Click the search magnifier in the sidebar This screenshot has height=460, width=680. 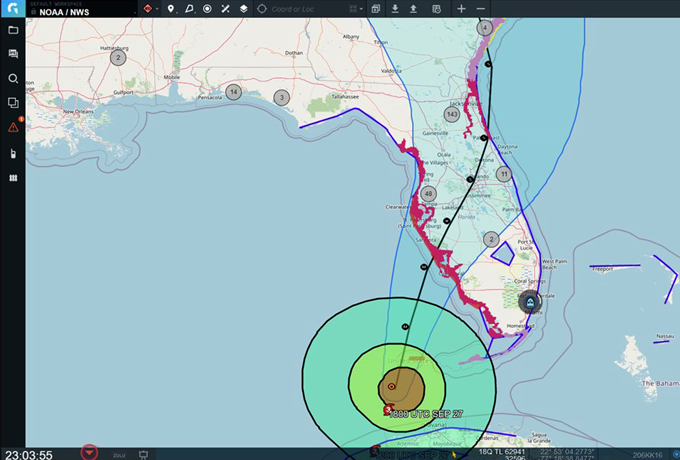pos(13,78)
